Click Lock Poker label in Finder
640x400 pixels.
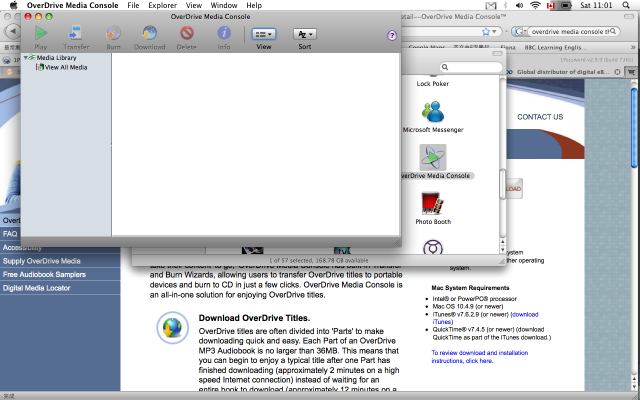[433, 84]
